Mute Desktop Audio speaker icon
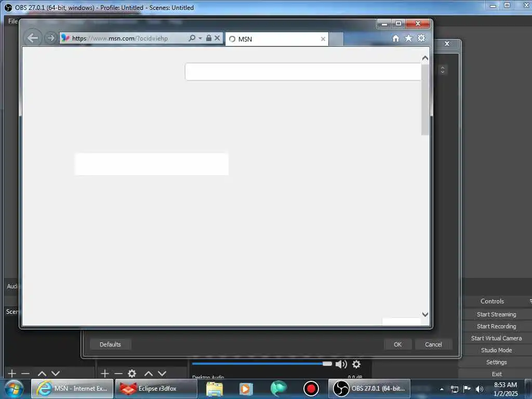The width and height of the screenshot is (532, 399). click(341, 364)
